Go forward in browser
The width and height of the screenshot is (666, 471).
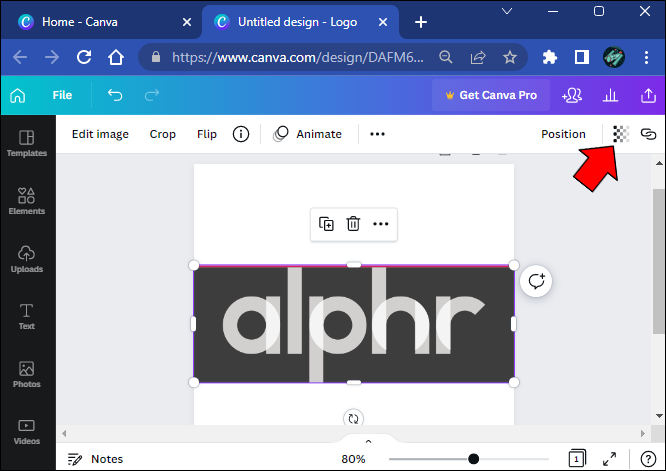point(52,57)
